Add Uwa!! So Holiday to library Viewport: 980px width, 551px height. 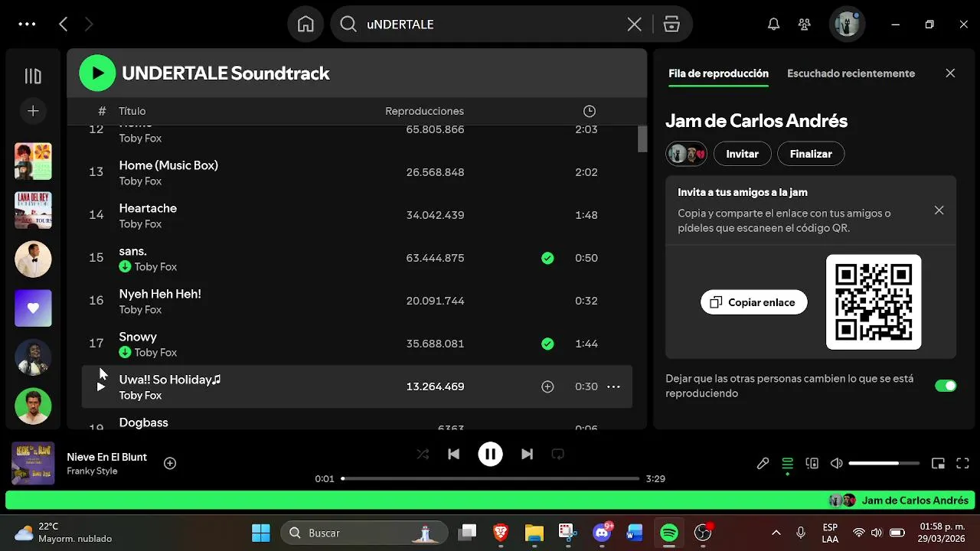coord(547,386)
